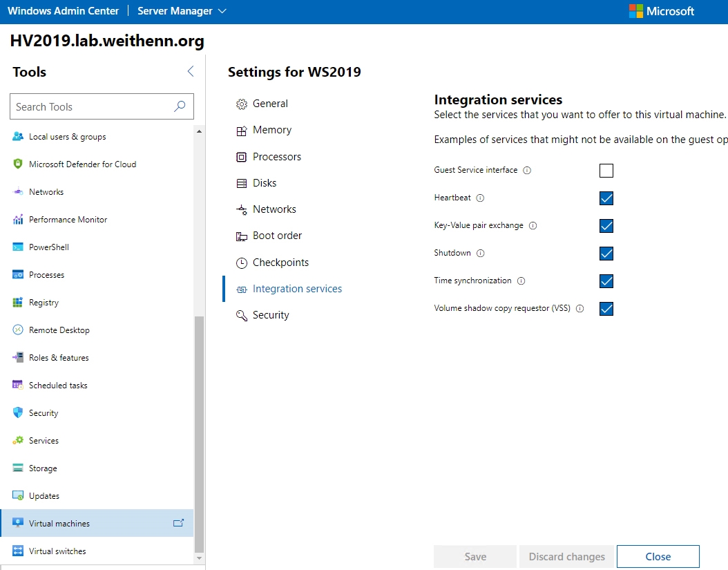Click the Virtual machines monitor icon
Screen dimensions: 728x570
pos(18,523)
